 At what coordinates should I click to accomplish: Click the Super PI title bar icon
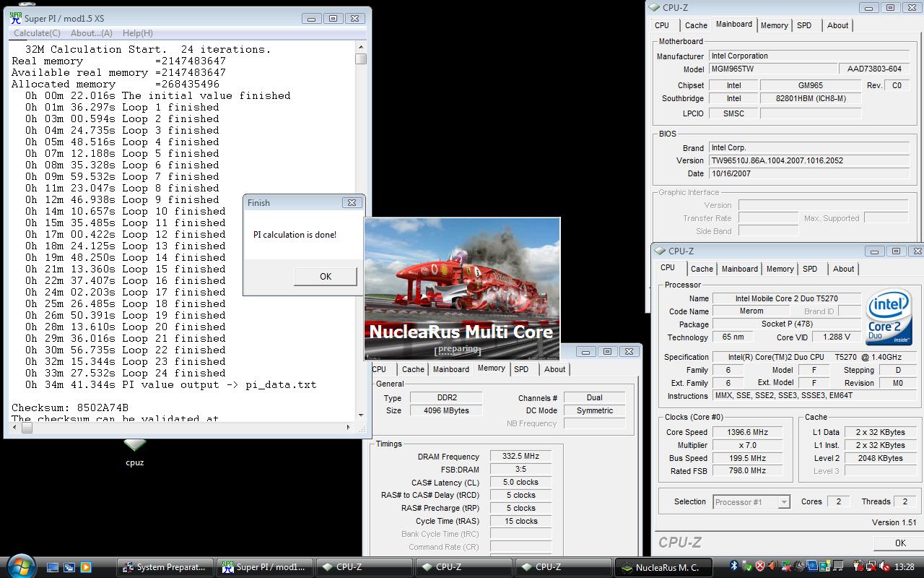(15, 18)
